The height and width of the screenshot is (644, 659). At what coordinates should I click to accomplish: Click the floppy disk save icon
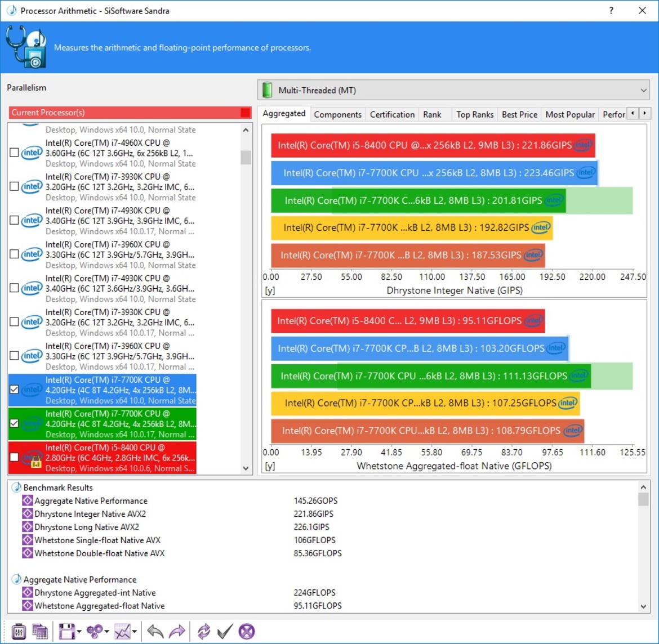[x=66, y=631]
